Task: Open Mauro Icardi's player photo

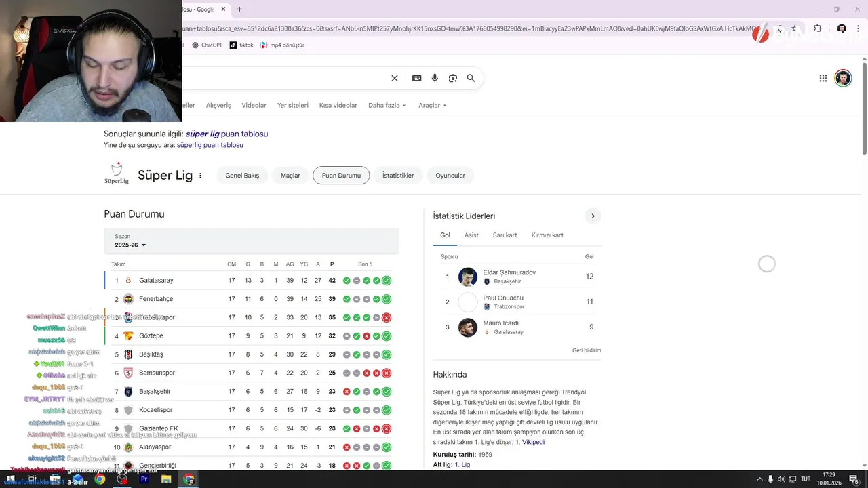Action: pos(468,327)
